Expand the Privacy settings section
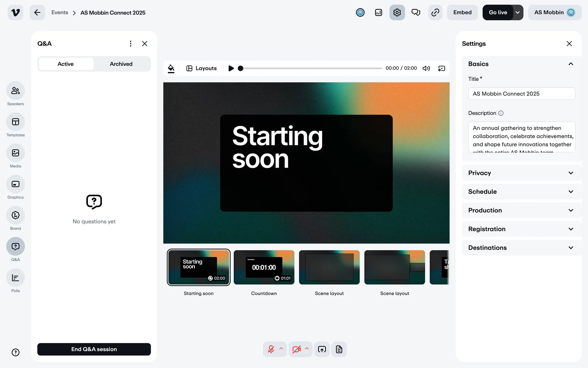 [x=521, y=173]
